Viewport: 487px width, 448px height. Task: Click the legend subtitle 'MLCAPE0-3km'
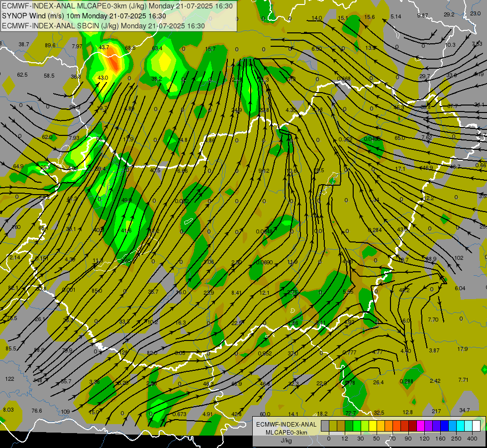click(x=287, y=433)
